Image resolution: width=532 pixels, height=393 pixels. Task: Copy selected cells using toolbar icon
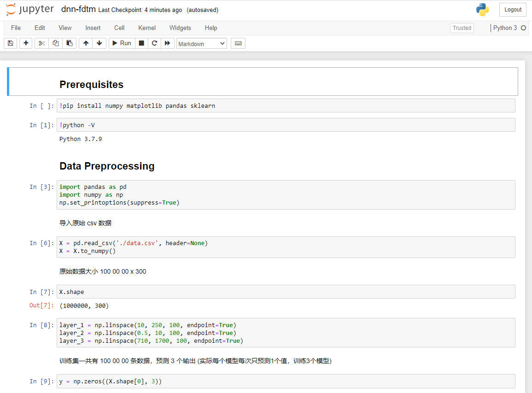coord(56,43)
